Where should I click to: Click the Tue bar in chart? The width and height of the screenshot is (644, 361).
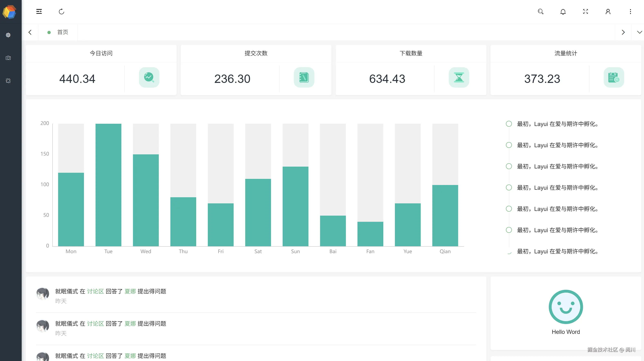tap(108, 185)
